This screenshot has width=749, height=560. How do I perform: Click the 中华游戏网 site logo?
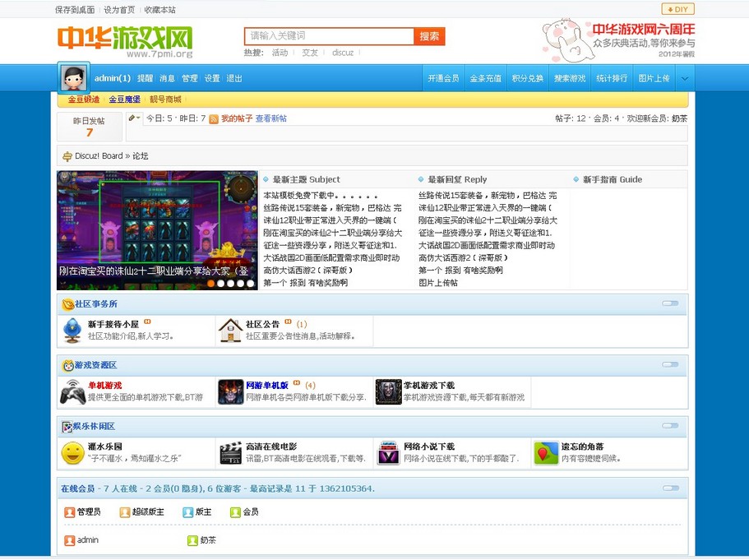point(125,40)
